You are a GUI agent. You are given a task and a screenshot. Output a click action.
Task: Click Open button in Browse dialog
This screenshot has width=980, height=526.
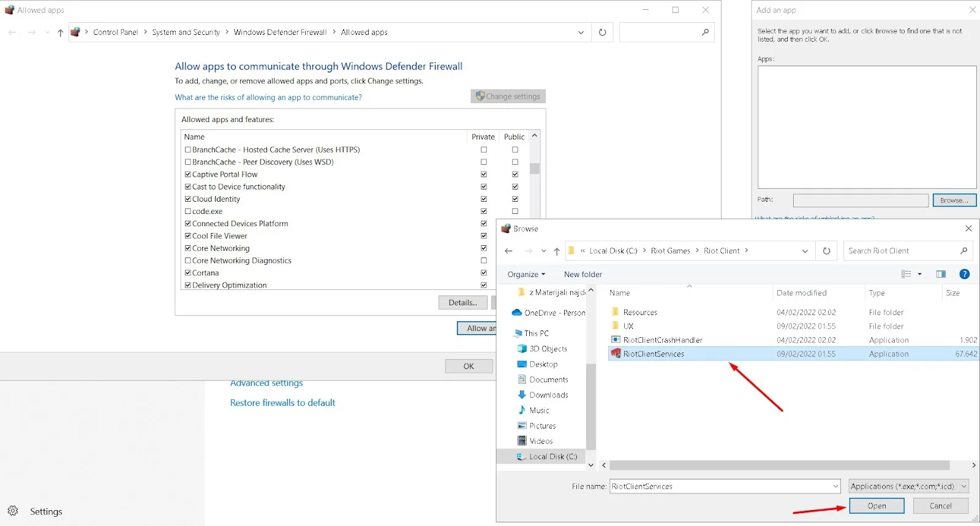[876, 506]
